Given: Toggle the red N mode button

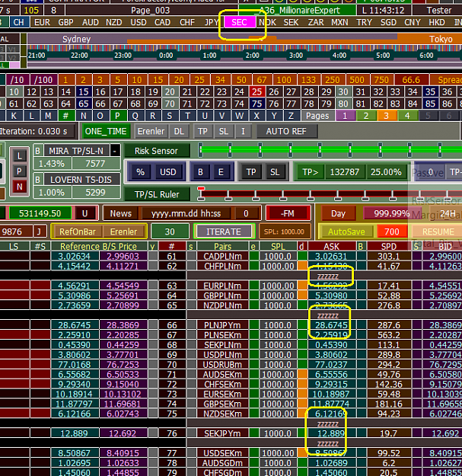Looking at the screenshot, I should coord(20,187).
